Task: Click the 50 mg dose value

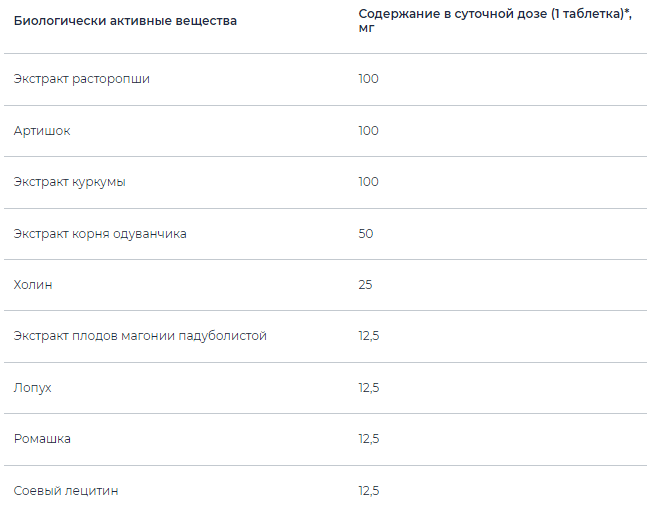Action: click(365, 233)
